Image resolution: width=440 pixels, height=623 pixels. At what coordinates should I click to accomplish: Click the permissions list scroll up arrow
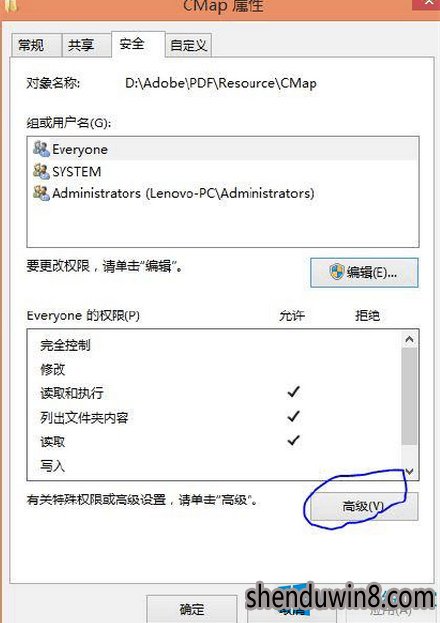(x=409, y=339)
